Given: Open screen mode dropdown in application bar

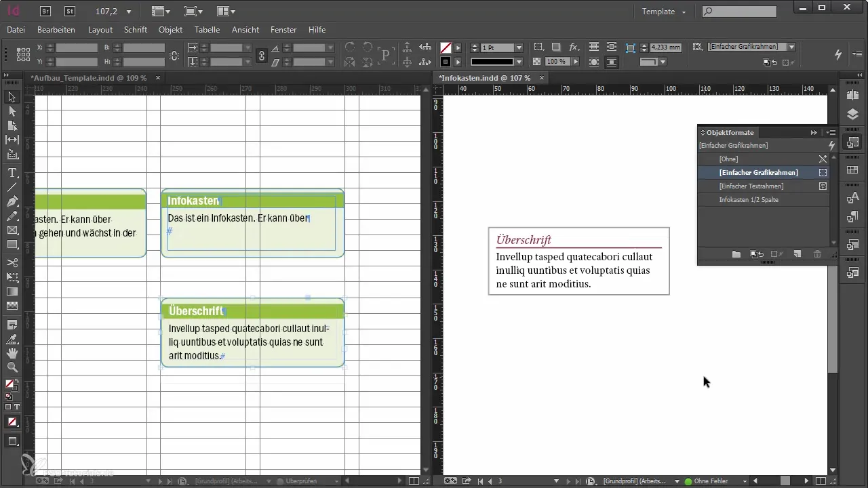Looking at the screenshot, I should tap(193, 12).
